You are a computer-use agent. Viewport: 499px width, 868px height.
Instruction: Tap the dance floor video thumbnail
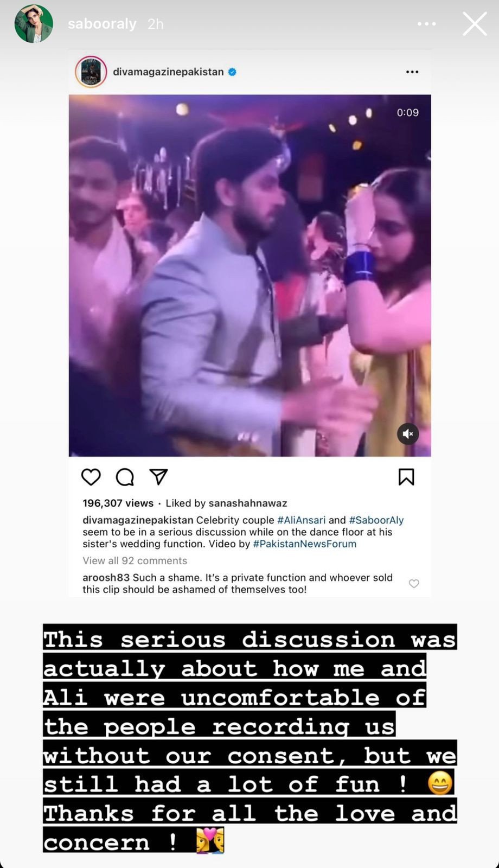coord(250,276)
